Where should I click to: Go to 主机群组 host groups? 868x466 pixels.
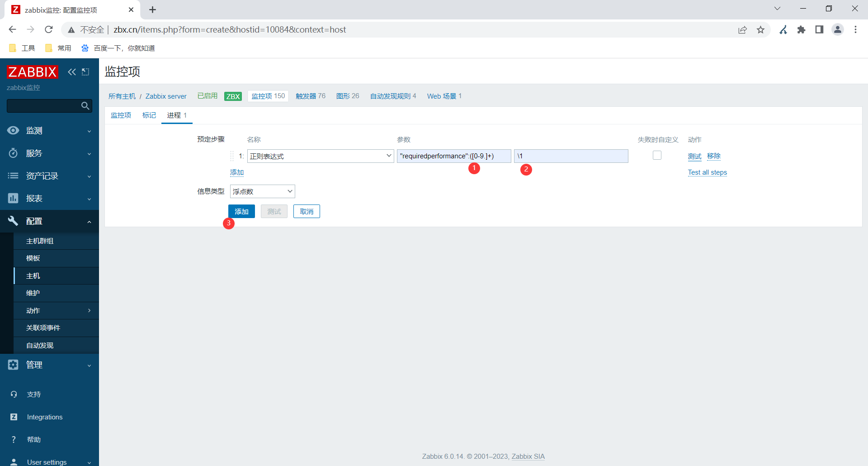[56, 241]
